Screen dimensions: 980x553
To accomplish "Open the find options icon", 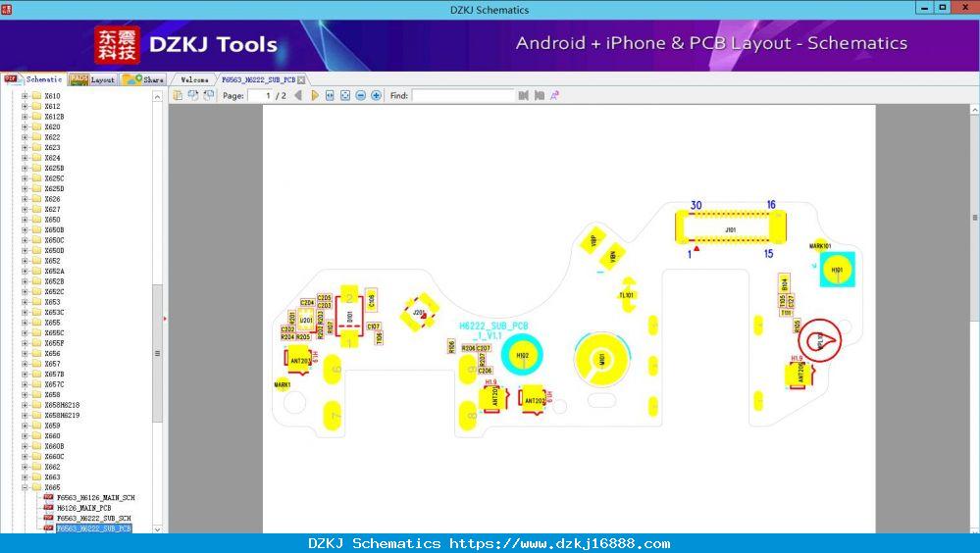I will pos(554,96).
